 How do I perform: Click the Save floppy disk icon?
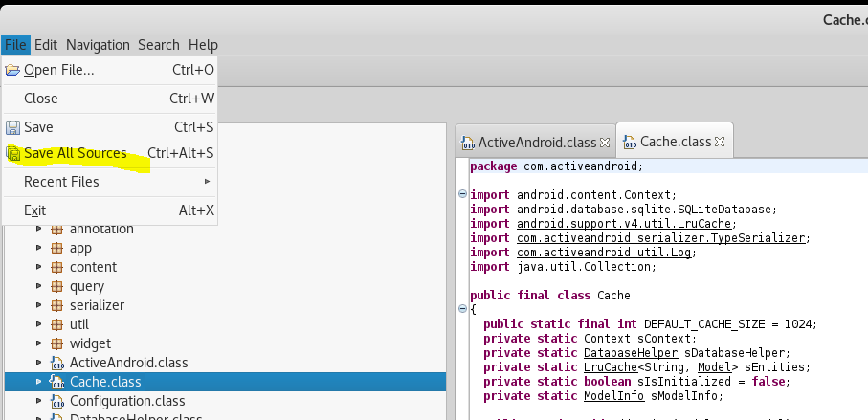pos(12,127)
